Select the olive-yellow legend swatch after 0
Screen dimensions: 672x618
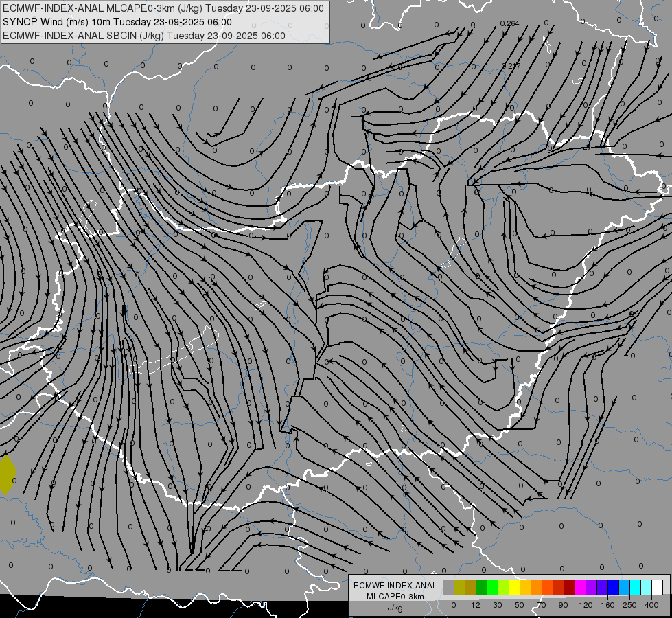459,587
